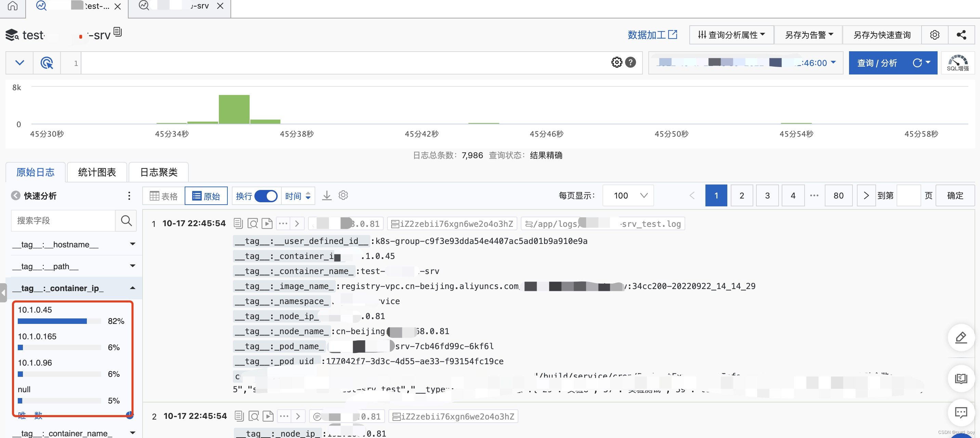Focus the 搜索字段 search field
The width and height of the screenshot is (980, 438).
pyautogui.click(x=64, y=220)
